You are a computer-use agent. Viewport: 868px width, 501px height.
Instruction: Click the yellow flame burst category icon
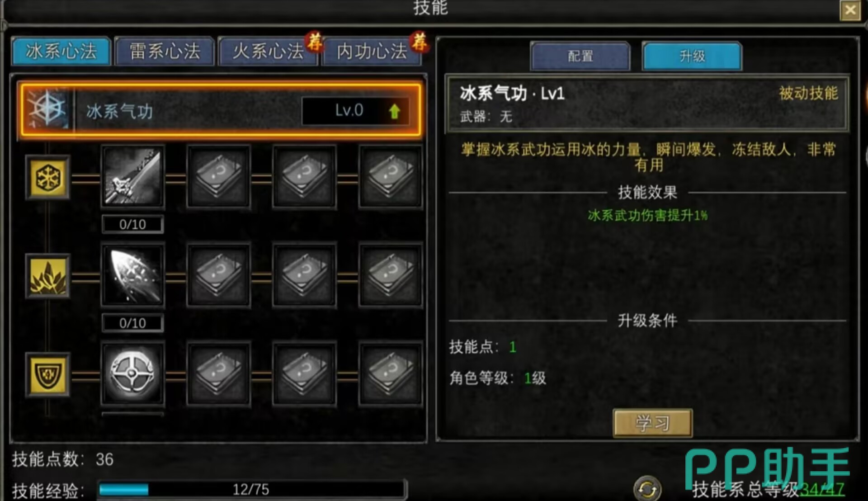[47, 276]
